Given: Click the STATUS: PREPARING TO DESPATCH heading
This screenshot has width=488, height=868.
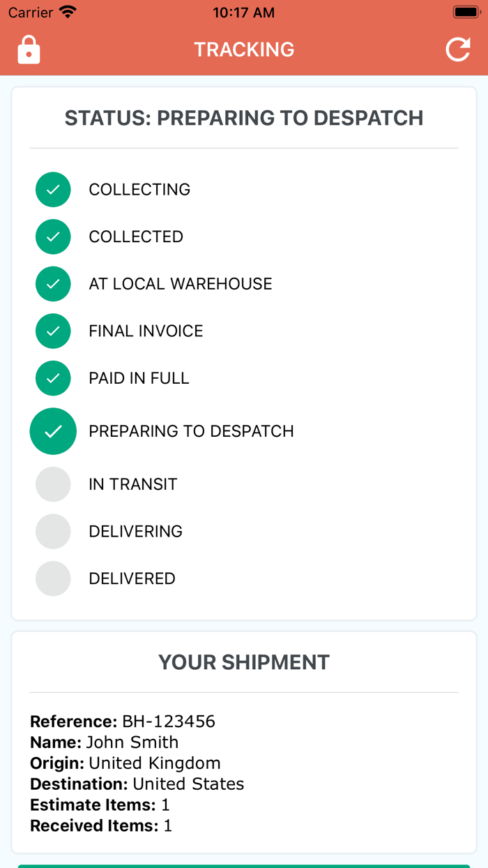Looking at the screenshot, I should 244,118.
